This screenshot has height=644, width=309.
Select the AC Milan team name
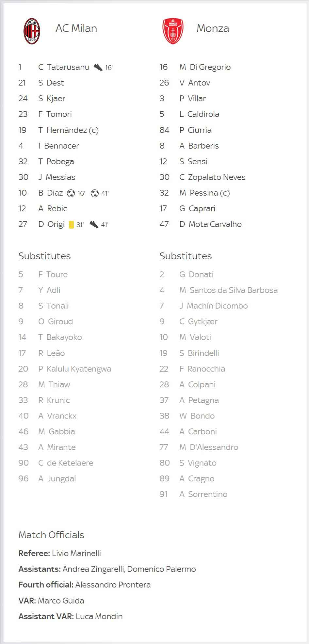(76, 28)
